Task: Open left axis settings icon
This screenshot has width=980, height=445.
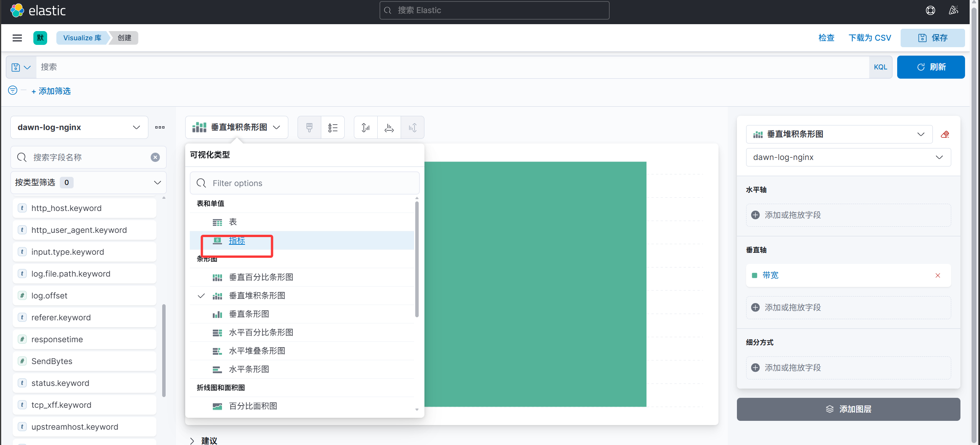Action: pyautogui.click(x=366, y=127)
